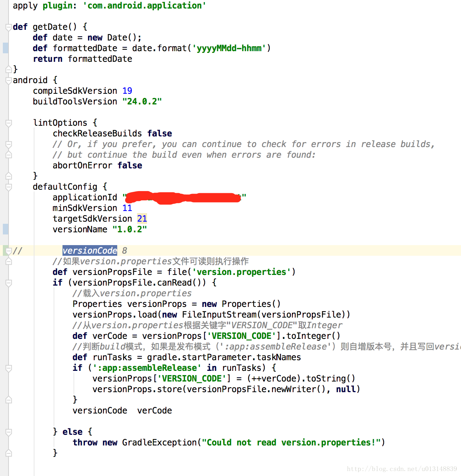
Task: Collapse the defaultConfig block fold marker
Action: 9,187
